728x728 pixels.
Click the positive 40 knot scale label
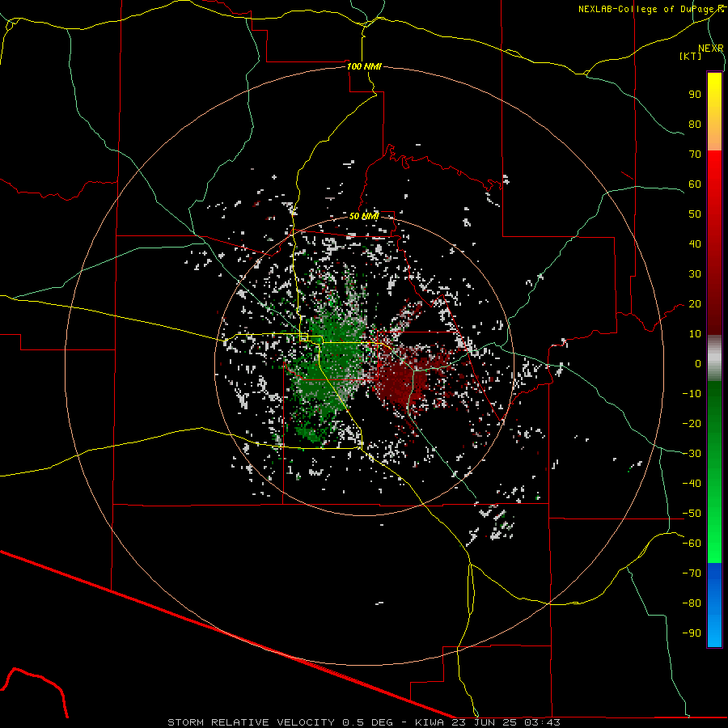[x=695, y=244]
